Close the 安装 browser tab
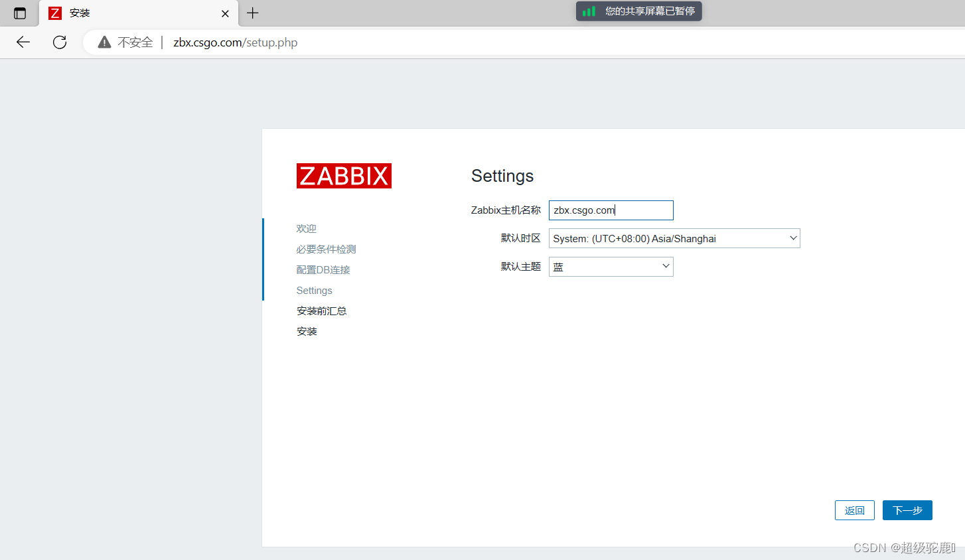Viewport: 965px width, 560px height. 225,13
